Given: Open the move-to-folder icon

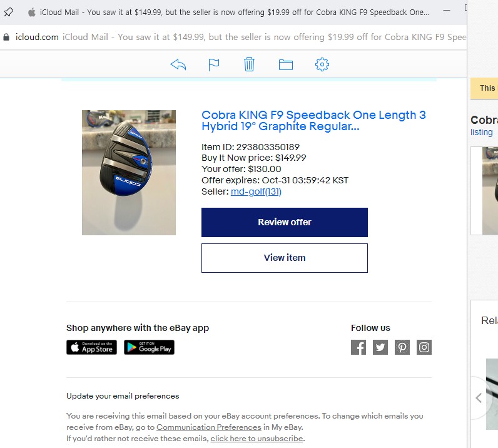Looking at the screenshot, I should [285, 64].
